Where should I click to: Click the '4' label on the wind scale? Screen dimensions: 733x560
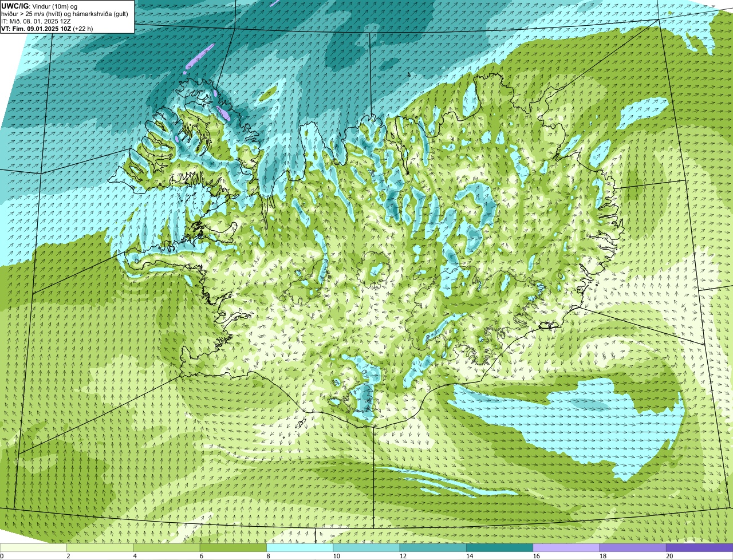pos(135,556)
